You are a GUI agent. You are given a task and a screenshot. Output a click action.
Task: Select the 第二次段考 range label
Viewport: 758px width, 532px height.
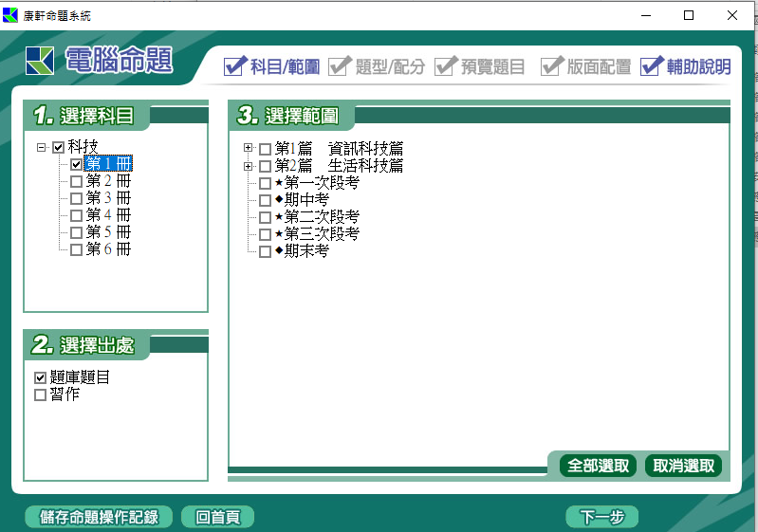(x=317, y=217)
